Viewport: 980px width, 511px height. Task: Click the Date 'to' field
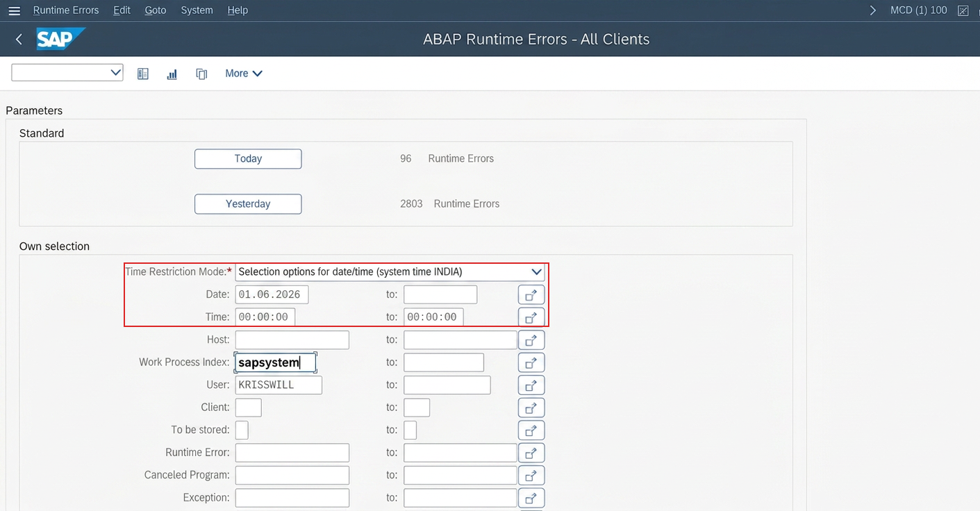click(x=440, y=294)
